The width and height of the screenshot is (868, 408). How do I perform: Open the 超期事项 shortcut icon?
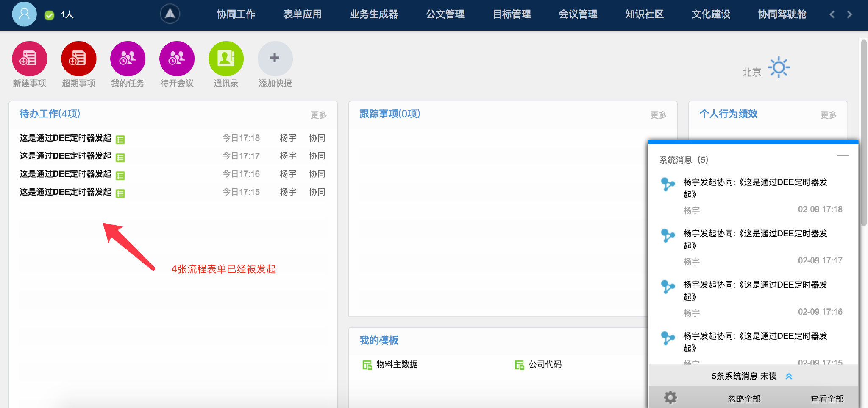coord(78,59)
